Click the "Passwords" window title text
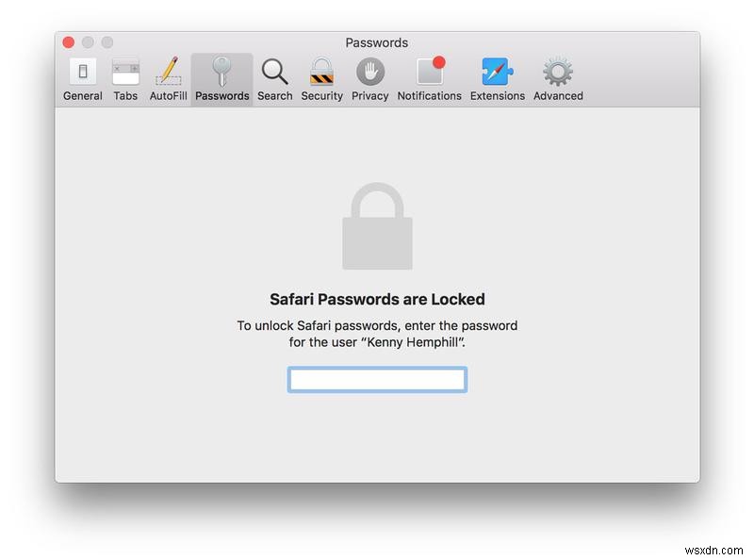The height and width of the screenshot is (560, 754). pyautogui.click(x=377, y=42)
